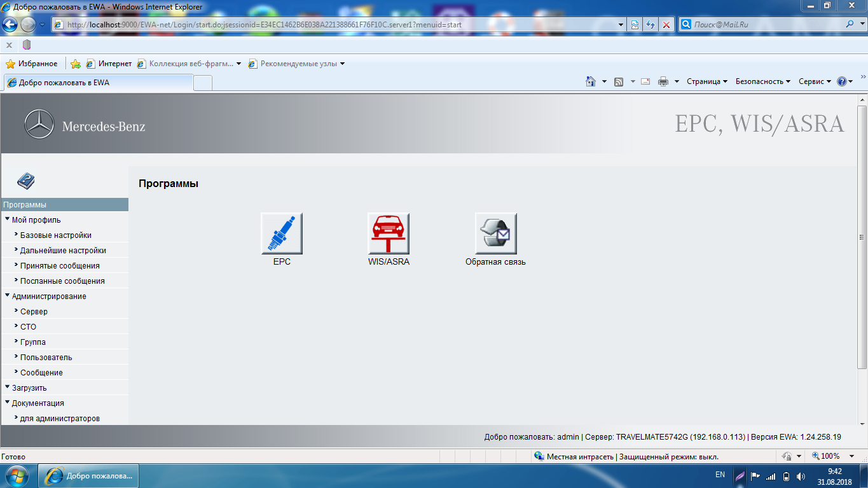Viewport: 868px width, 488px height.
Task: Click the Read Mail envelope icon
Action: pyautogui.click(x=645, y=81)
